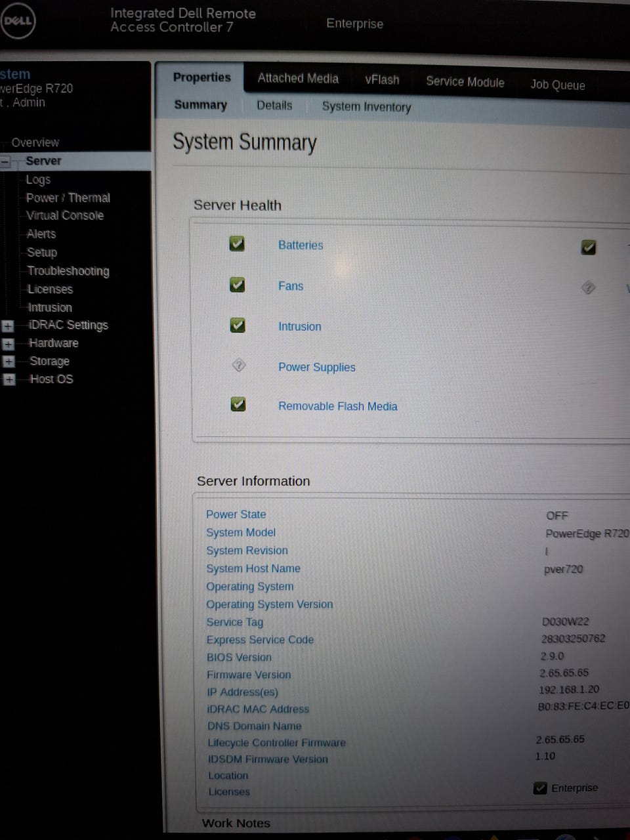
Task: Click the Intrusion green check status icon
Action: tap(237, 325)
